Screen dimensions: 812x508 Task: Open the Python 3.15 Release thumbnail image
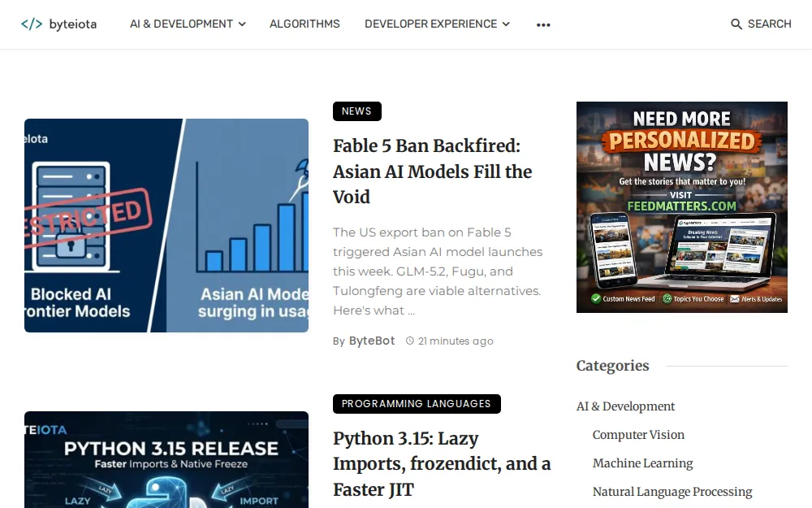[166, 460]
